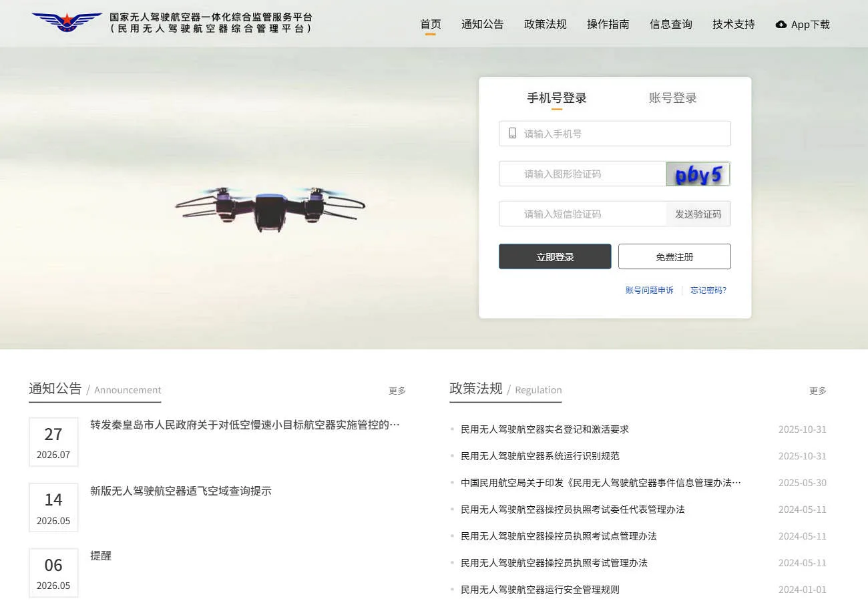The width and height of the screenshot is (868, 603).
Task: Click the 立即登录 button
Action: point(555,256)
